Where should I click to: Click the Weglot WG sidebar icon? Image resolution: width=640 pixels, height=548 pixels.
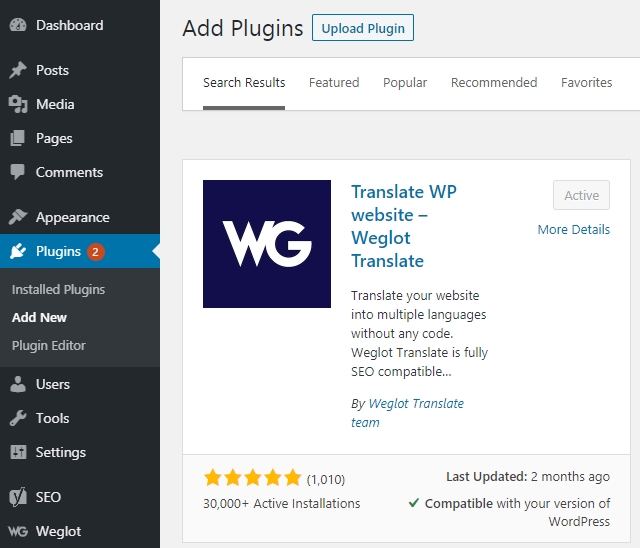tap(18, 531)
